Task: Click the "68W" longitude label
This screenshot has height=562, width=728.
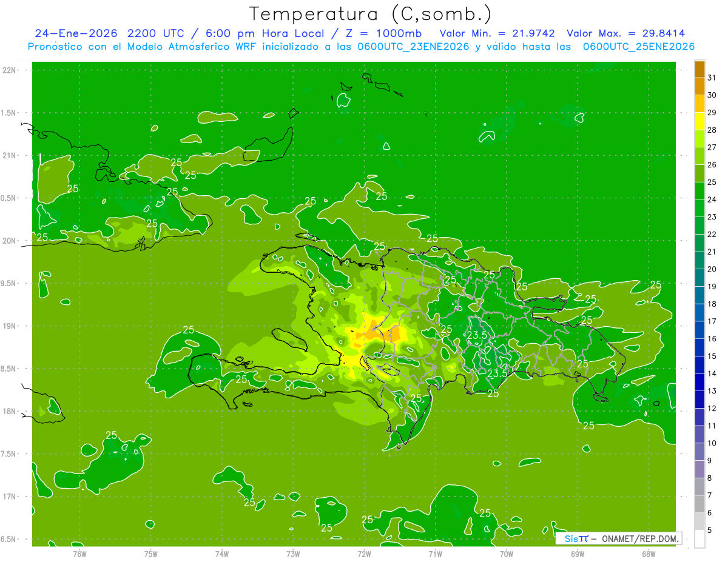Action: click(x=649, y=554)
